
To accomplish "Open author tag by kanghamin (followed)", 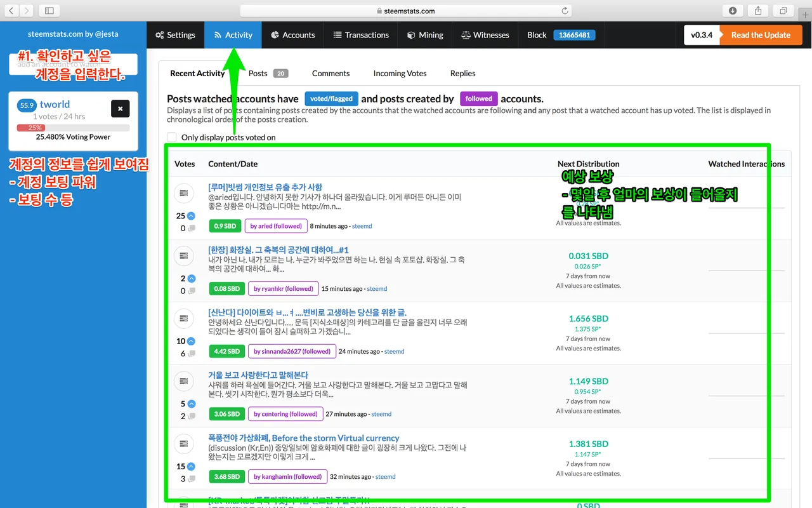I will coord(287,477).
